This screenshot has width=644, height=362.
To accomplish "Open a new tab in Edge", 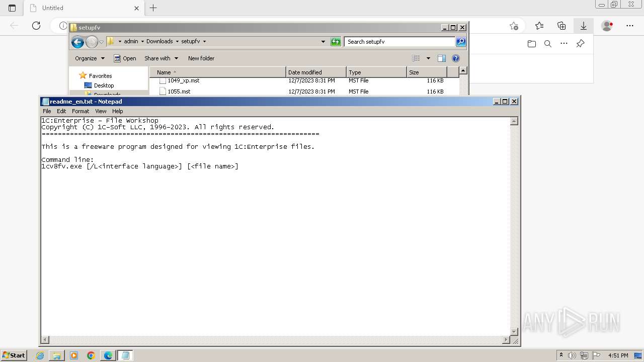I will (153, 8).
